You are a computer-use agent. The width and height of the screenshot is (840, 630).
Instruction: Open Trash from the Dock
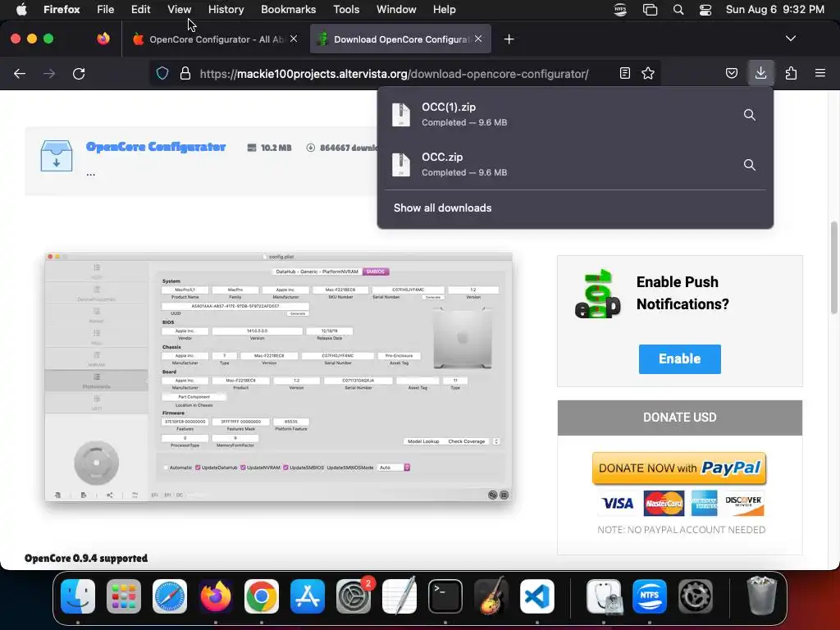[761, 596]
